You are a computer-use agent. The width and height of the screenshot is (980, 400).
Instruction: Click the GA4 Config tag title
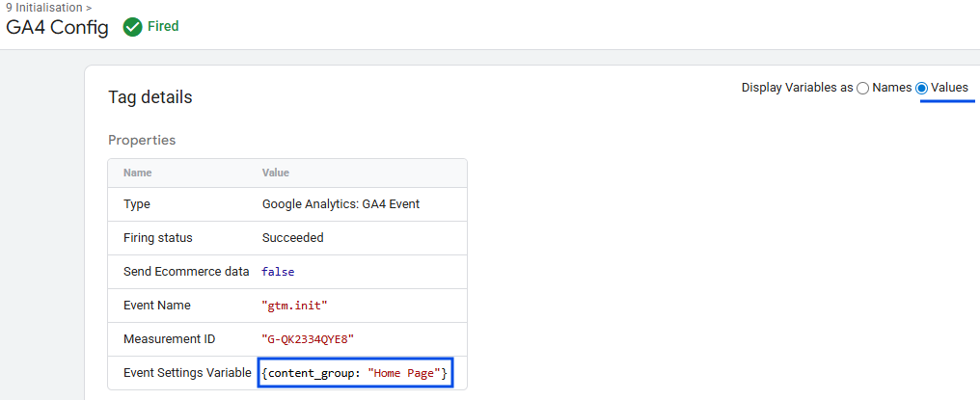coord(57,27)
